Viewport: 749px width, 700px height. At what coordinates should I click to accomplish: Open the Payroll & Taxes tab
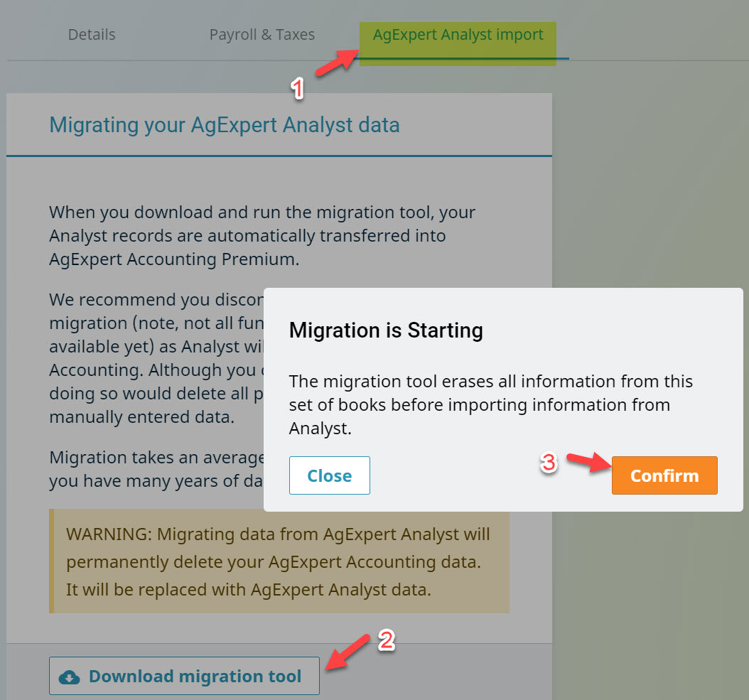262,35
